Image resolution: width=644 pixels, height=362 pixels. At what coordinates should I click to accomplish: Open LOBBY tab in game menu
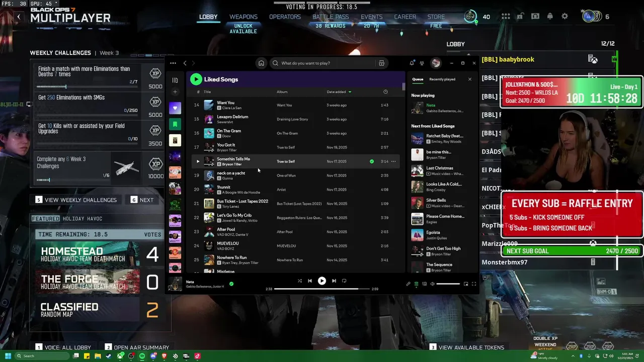(208, 17)
